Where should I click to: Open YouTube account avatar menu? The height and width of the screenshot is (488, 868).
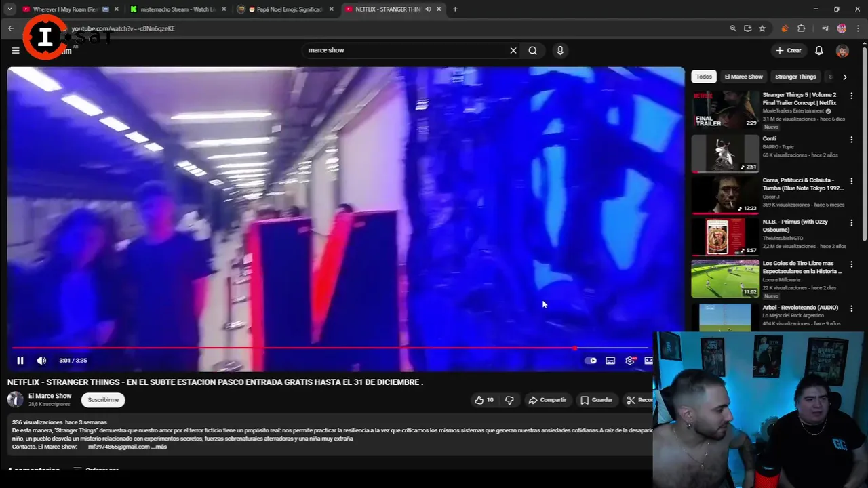(x=842, y=51)
